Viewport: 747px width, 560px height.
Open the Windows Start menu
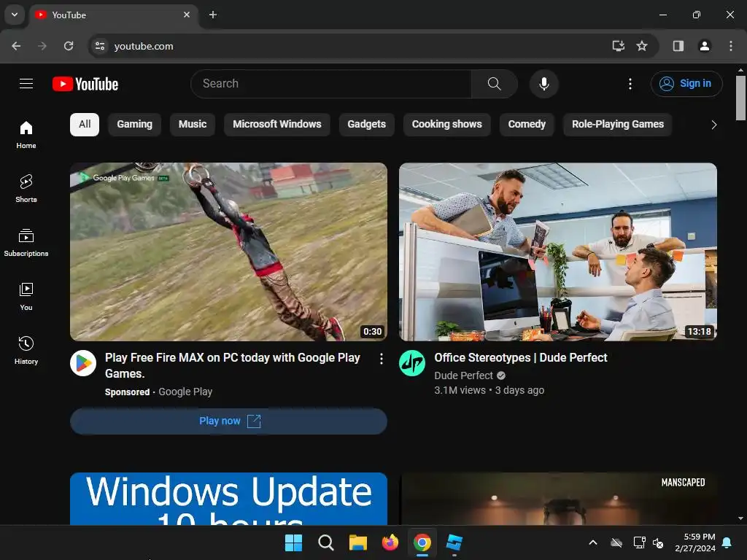[x=293, y=542]
